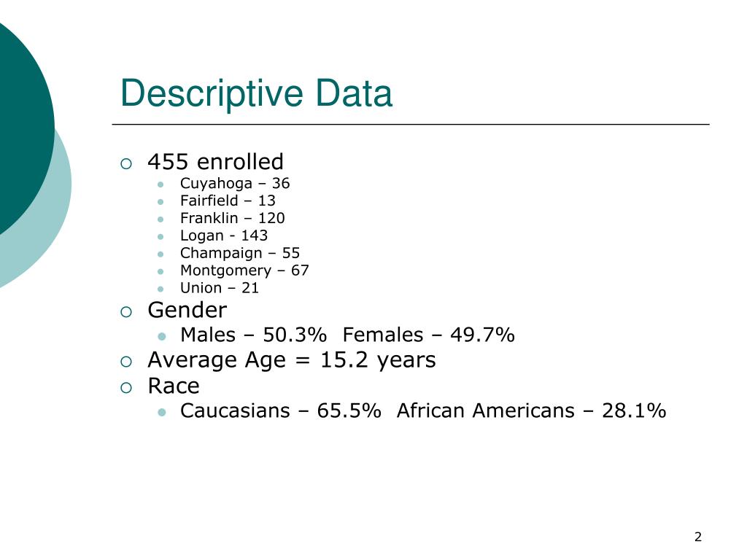The image size is (747, 560).
Task: Click the Descriptive Data title
Action: (x=256, y=94)
